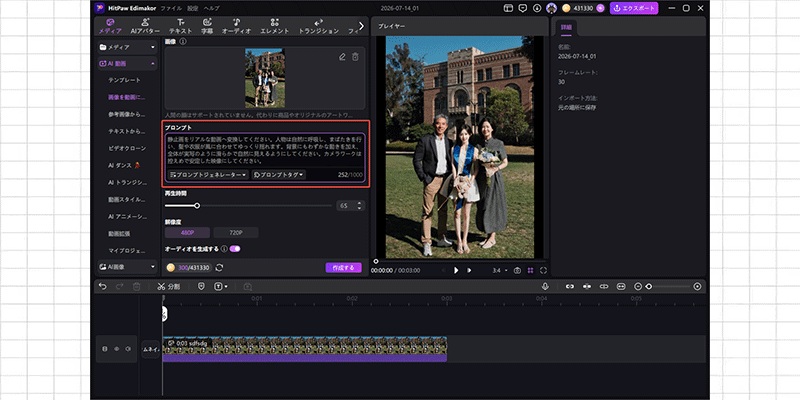Image resolution: width=800 pixels, height=400 pixels.
Task: Click the next frame button in the player
Action: [x=469, y=270]
